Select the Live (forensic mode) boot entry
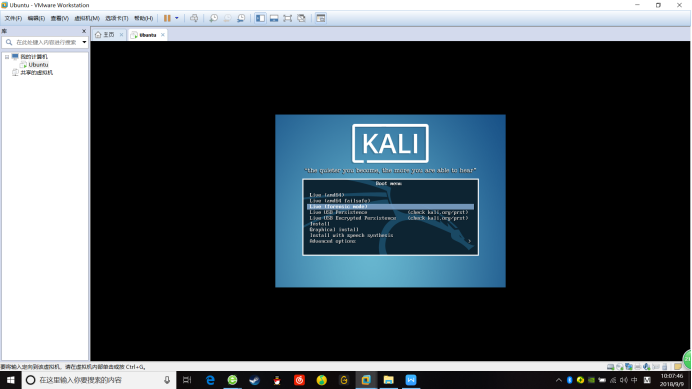Screen dimensions: 692x389 (391, 206)
